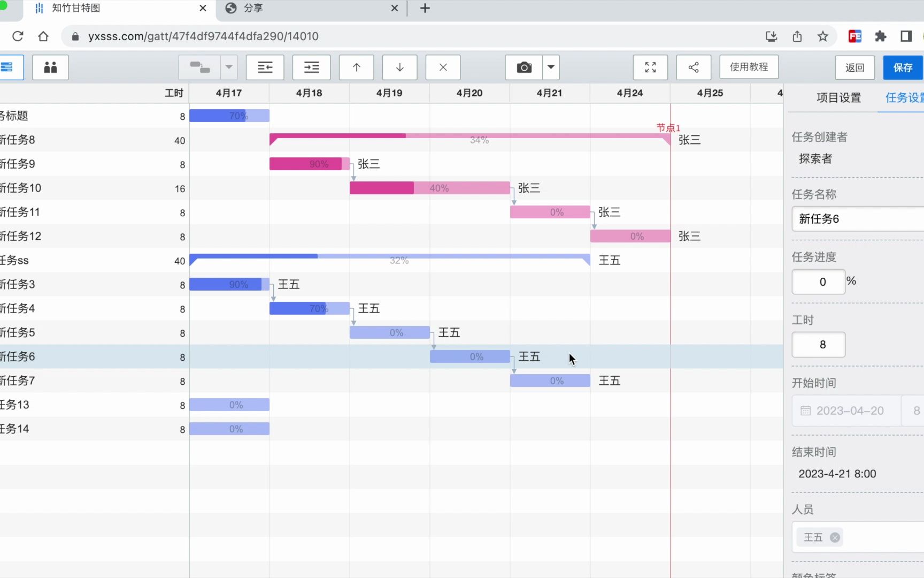Click the red FE extension icon
The width and height of the screenshot is (924, 578).
855,36
